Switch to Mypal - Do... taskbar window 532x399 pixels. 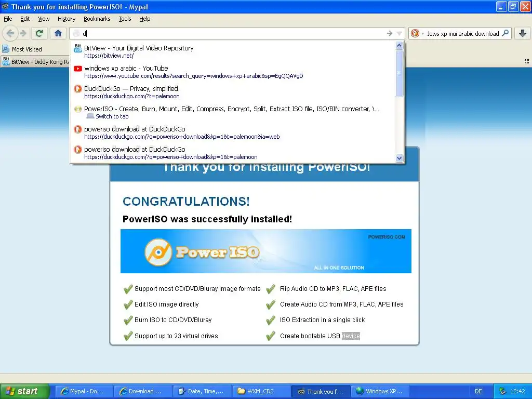(x=83, y=391)
